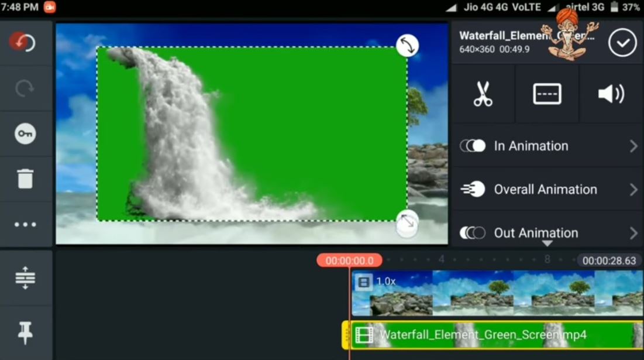This screenshot has width=644, height=360.
Task: Delete layer with trash can icon
Action: point(25,179)
